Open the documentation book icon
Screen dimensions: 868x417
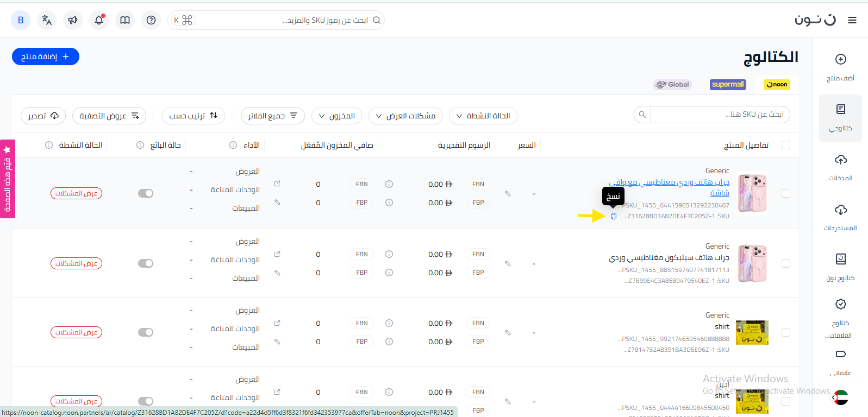click(x=125, y=20)
